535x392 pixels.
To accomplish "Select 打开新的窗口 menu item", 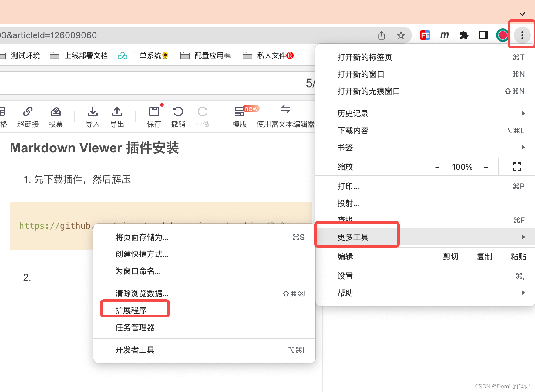I will tap(425, 74).
